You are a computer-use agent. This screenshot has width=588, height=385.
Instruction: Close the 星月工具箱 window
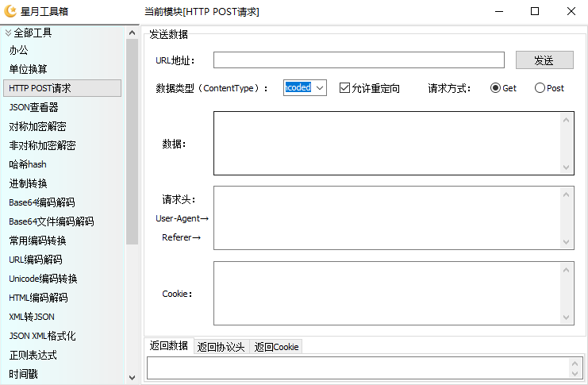571,11
